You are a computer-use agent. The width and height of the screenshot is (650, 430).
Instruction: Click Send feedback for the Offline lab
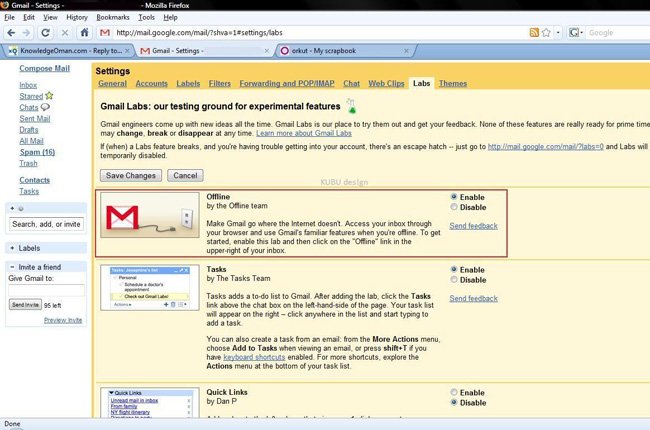coord(473,226)
